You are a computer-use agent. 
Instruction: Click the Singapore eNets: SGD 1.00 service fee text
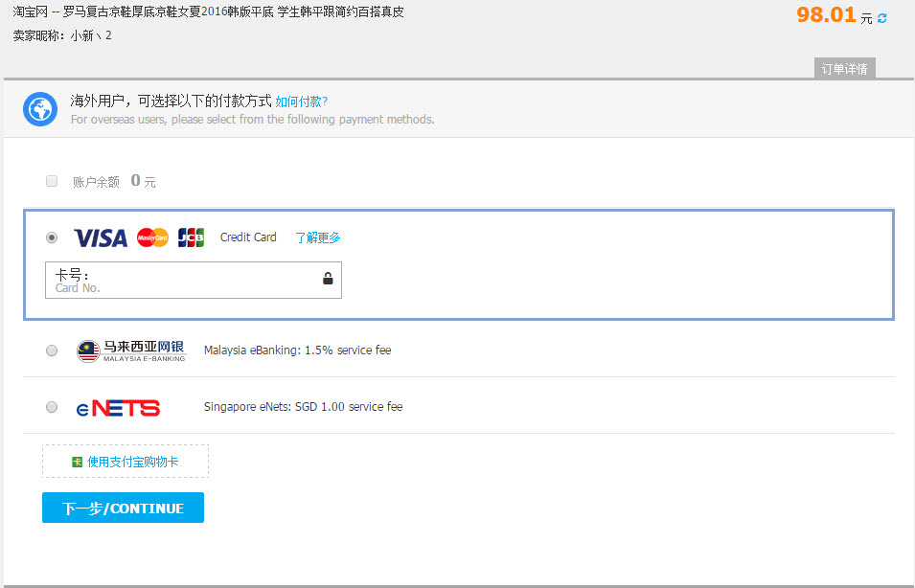[x=304, y=407]
